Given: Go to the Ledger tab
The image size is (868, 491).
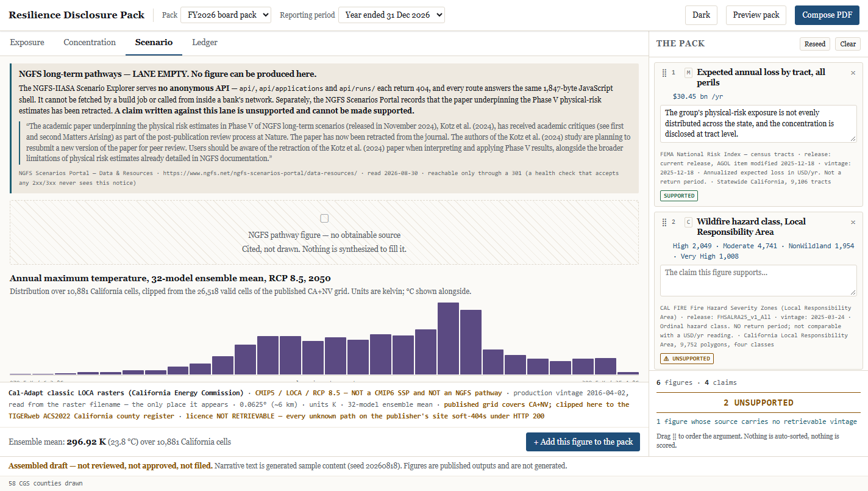Looking at the screenshot, I should (205, 43).
